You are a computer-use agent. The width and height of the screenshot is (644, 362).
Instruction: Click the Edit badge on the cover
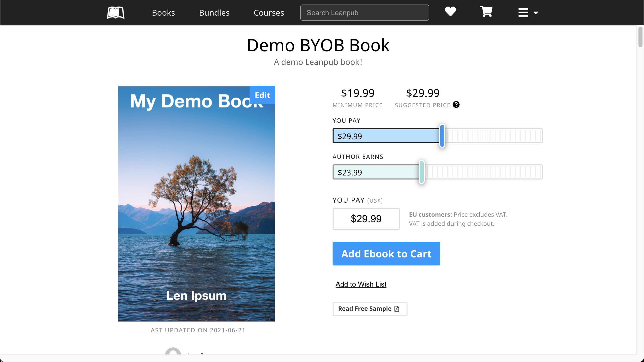pyautogui.click(x=262, y=95)
